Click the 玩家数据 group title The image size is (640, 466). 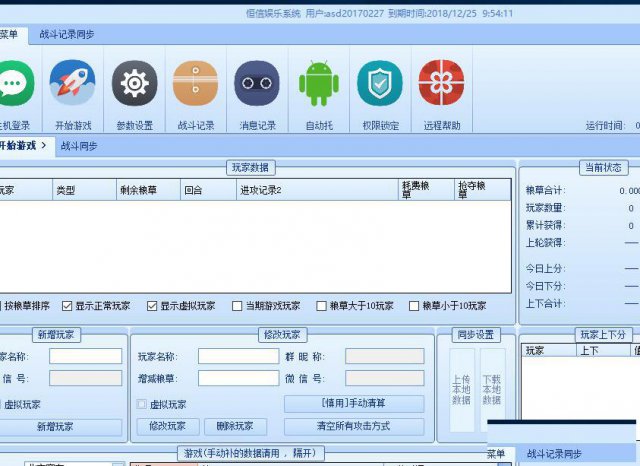click(251, 167)
